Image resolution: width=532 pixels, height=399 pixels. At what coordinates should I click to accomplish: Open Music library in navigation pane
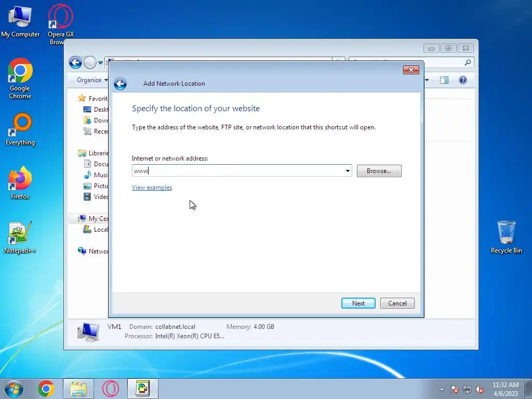click(96, 175)
